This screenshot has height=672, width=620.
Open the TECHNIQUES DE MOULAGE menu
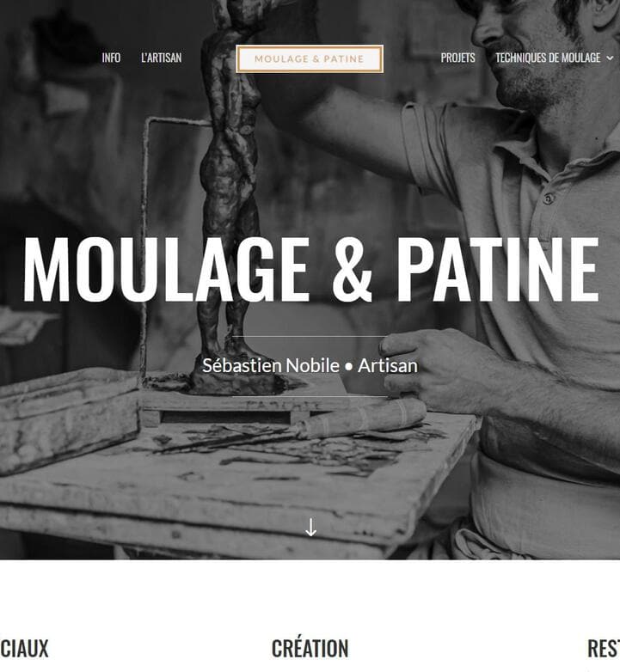tap(548, 58)
